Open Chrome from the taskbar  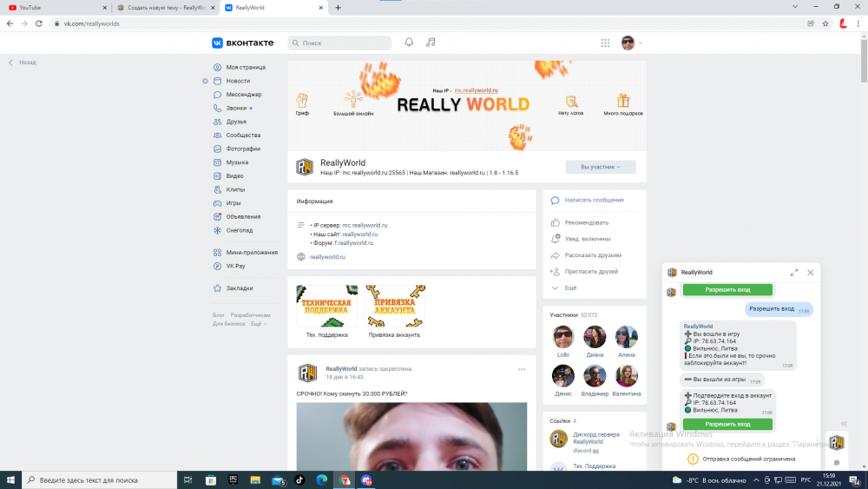(345, 480)
